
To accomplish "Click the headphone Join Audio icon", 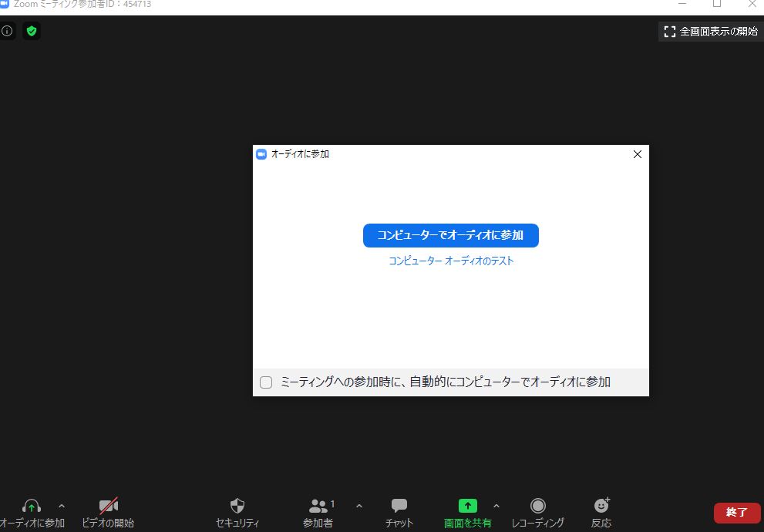I will pyautogui.click(x=31, y=507).
